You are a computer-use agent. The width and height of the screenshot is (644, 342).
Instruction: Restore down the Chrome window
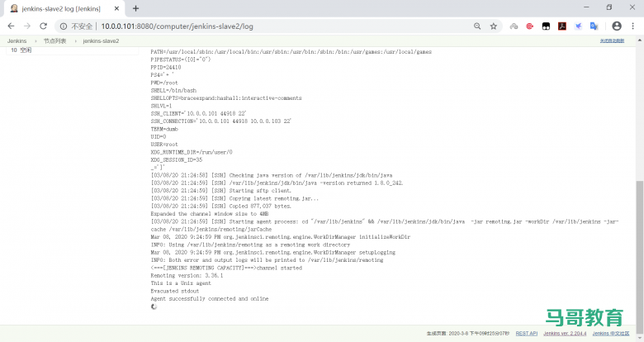pos(609,7)
